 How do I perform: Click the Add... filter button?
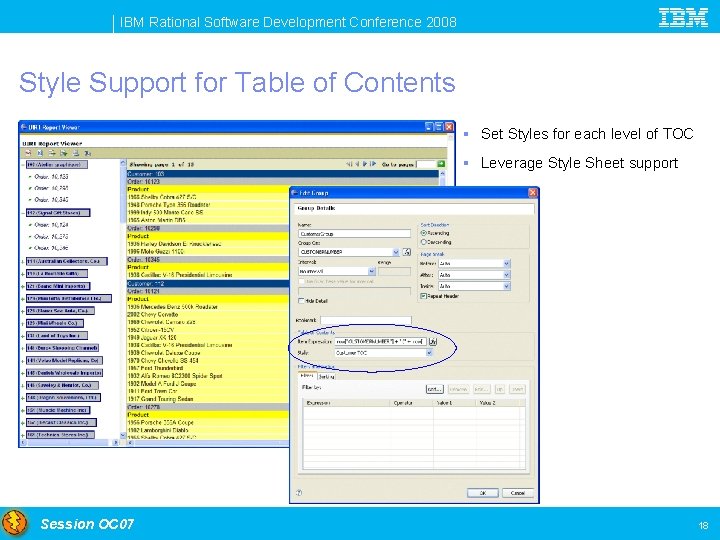434,389
